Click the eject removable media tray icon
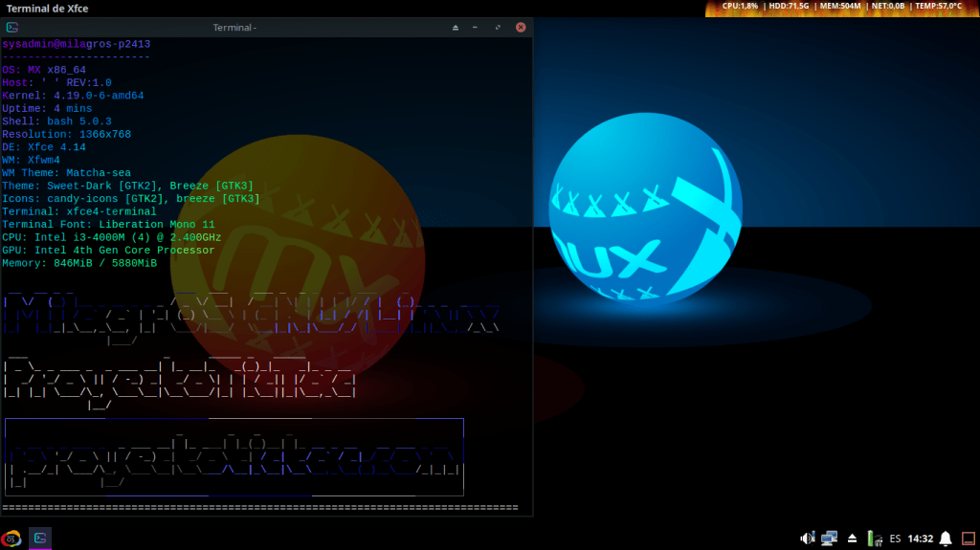 point(852,539)
